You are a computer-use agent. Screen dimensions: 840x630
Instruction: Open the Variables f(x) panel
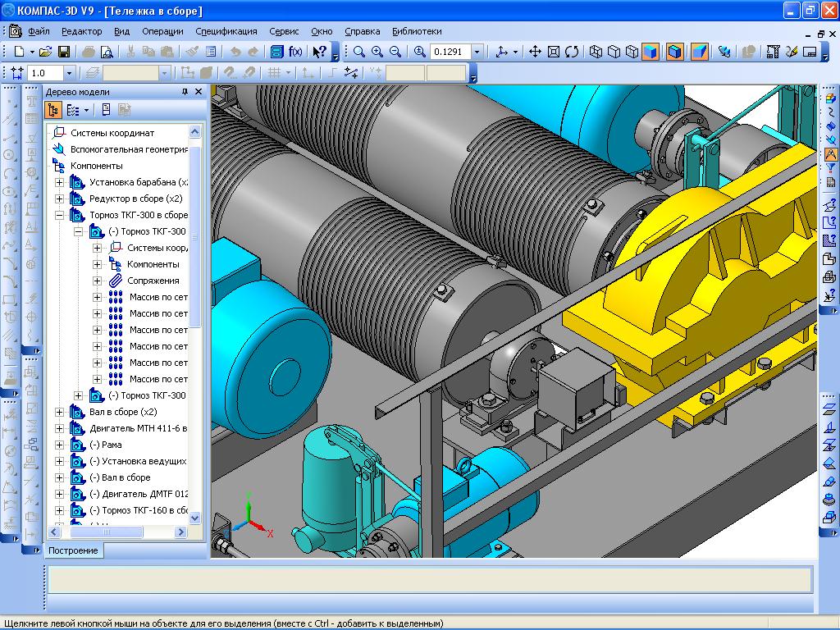pyautogui.click(x=296, y=52)
